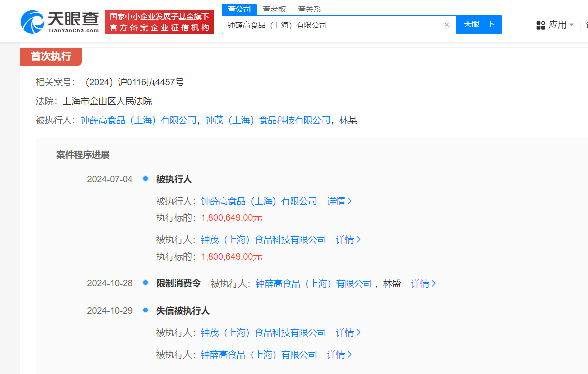Click the 首次执行 red label
The image size is (588, 374).
point(51,56)
